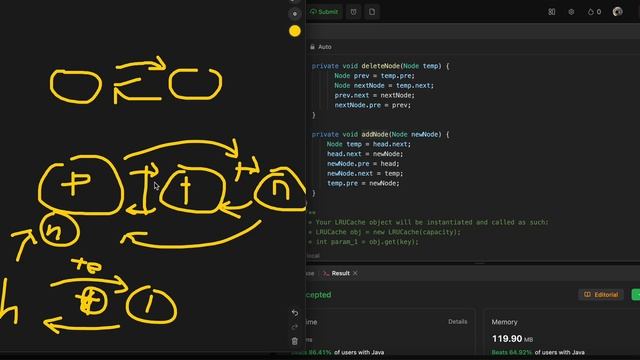Undo the last drawing stroke
This screenshot has width=640, height=360.
[x=295, y=313]
